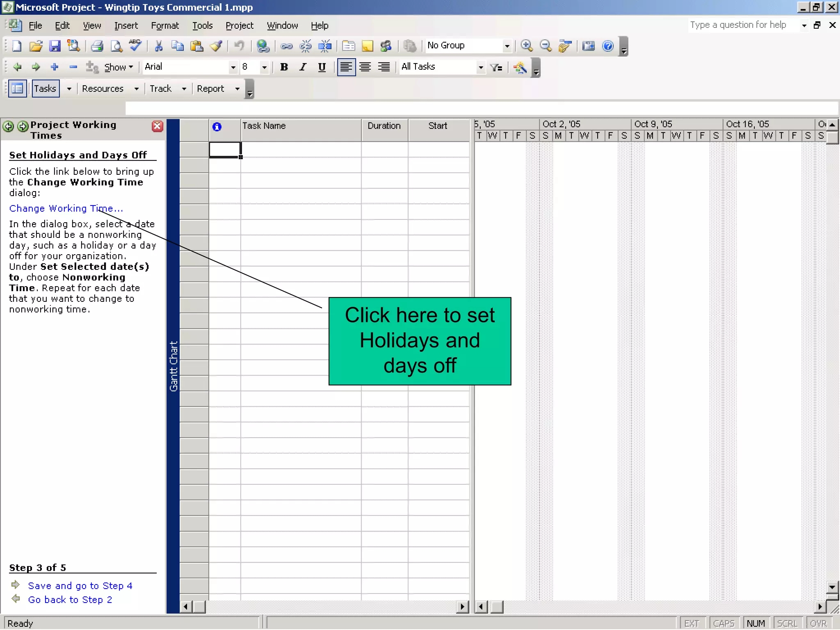Open the Arial font dropdown
Screen dimensions: 840x630
tap(233, 67)
